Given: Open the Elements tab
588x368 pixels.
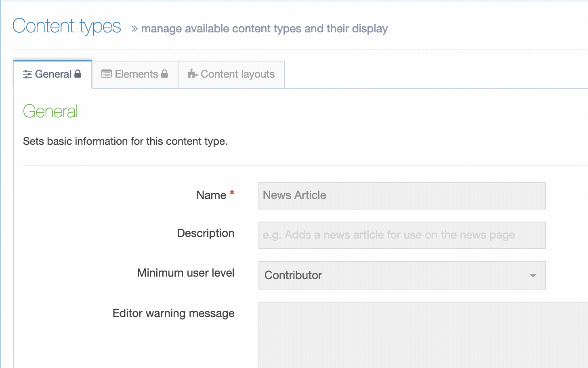Looking at the screenshot, I should point(136,74).
